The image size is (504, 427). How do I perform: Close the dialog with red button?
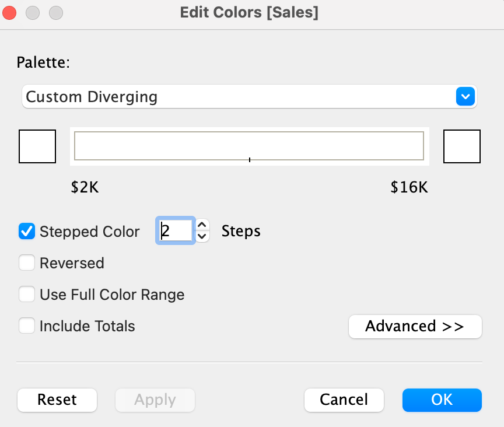coord(9,13)
